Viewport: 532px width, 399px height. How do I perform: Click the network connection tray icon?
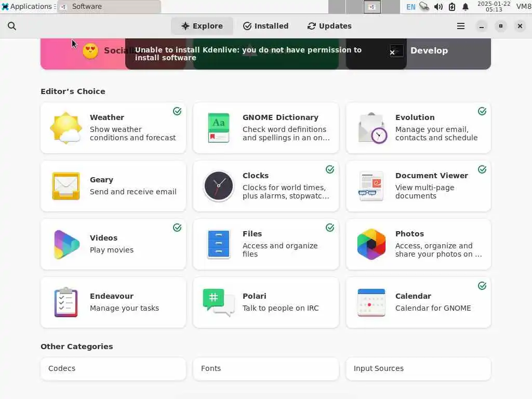(424, 6)
